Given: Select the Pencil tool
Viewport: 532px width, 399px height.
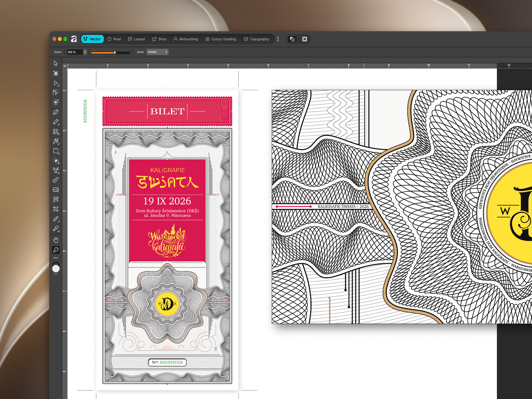Looking at the screenshot, I should click(56, 122).
